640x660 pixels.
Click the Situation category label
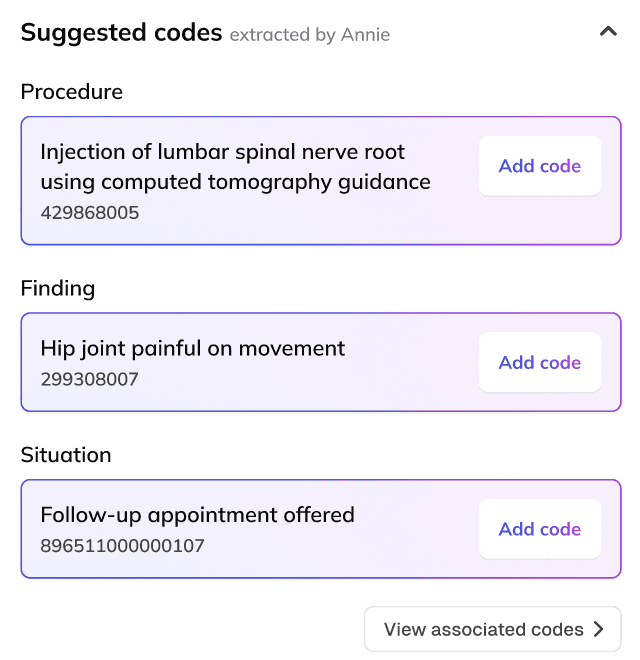[x=66, y=455]
